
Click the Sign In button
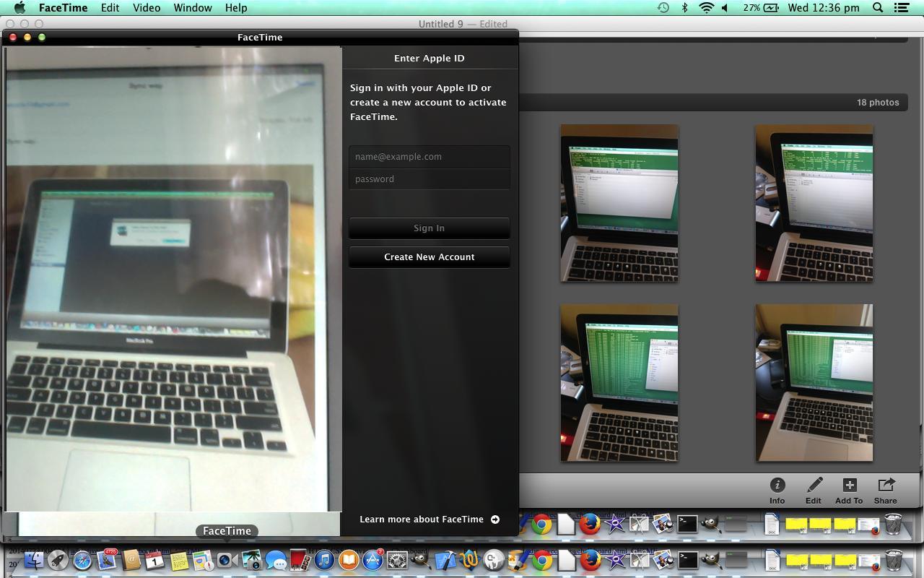(430, 228)
